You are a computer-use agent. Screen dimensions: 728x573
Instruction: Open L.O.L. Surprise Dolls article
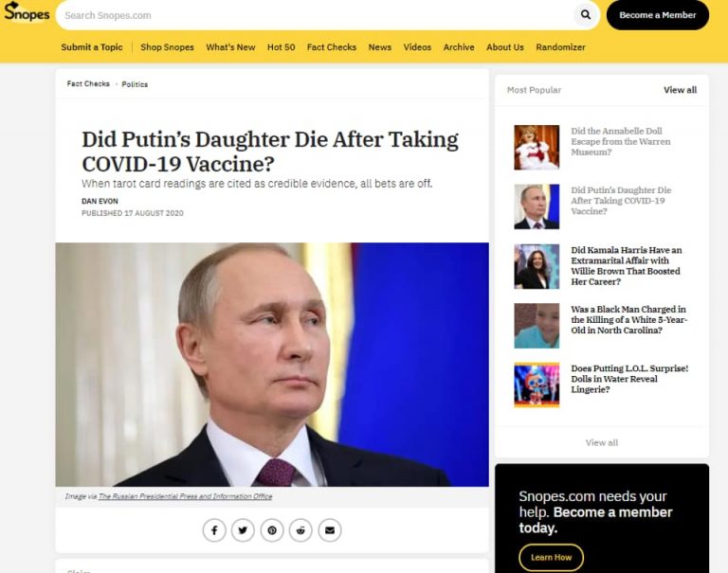pyautogui.click(x=629, y=379)
